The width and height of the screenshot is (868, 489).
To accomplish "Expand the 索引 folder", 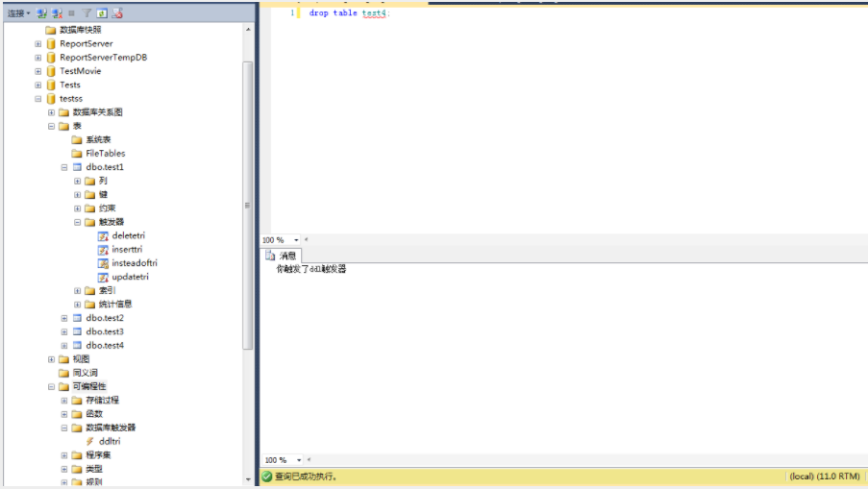I will tap(77, 290).
